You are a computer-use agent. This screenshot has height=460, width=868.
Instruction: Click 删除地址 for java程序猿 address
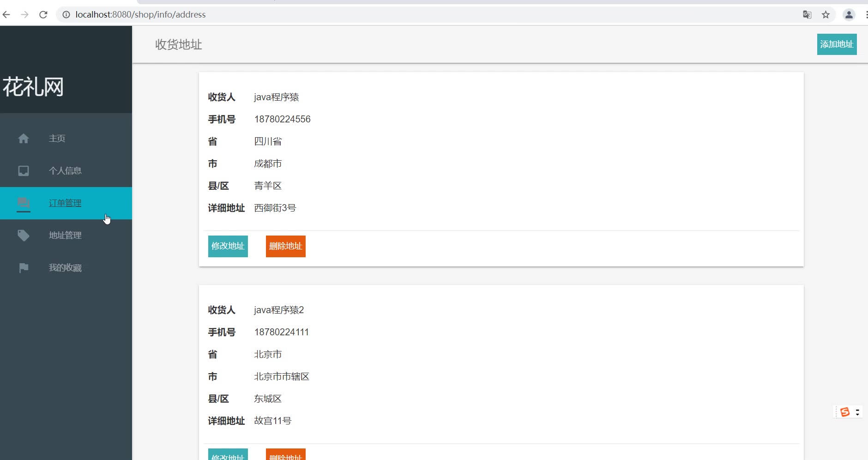pyautogui.click(x=286, y=246)
